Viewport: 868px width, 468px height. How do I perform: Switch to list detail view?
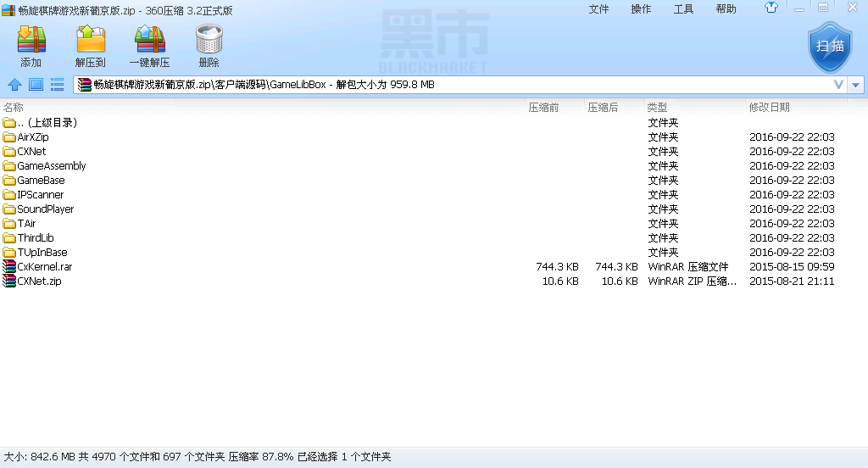(x=57, y=85)
